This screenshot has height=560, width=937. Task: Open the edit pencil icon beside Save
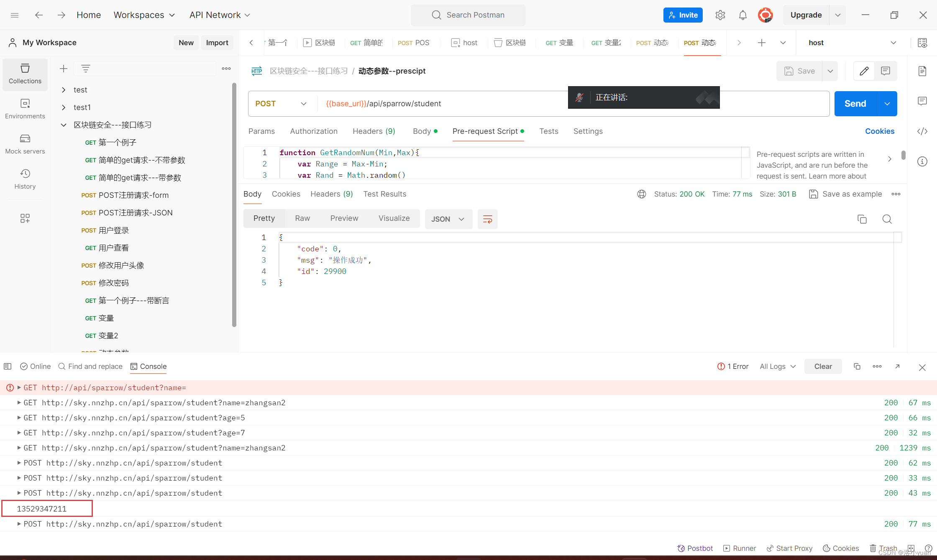tap(864, 71)
